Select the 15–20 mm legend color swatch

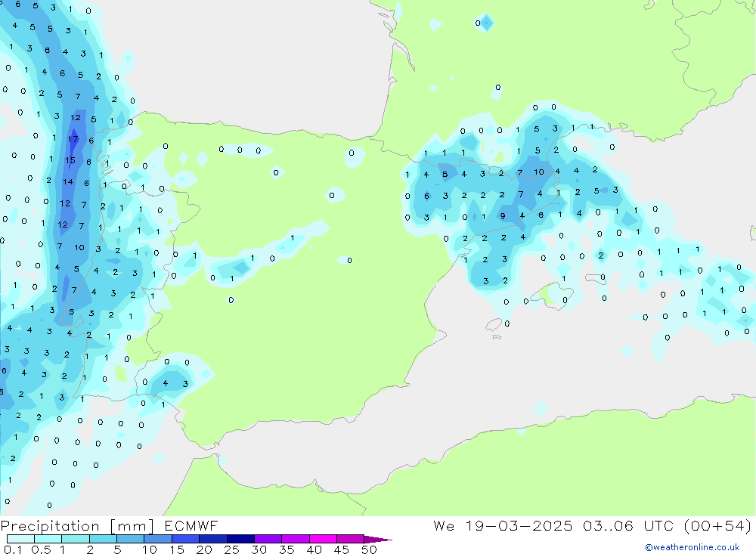(185, 539)
